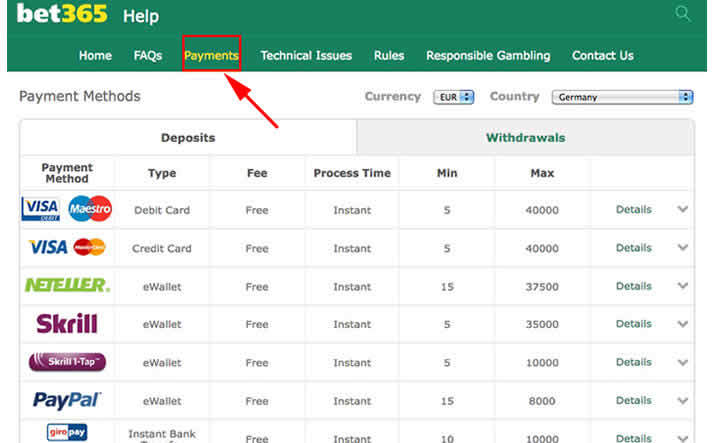This screenshot has height=443, width=714.
Task: Click the Help header text
Action: click(x=141, y=16)
